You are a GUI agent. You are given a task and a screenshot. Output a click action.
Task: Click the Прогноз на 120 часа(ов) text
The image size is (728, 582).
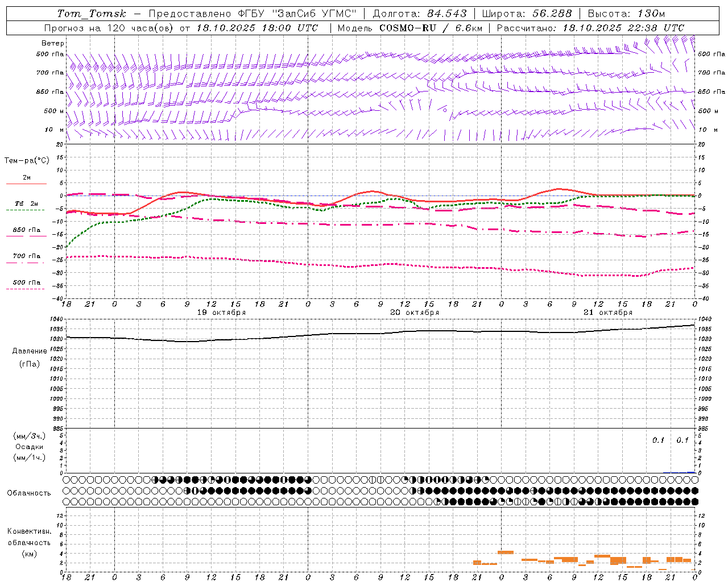[109, 28]
